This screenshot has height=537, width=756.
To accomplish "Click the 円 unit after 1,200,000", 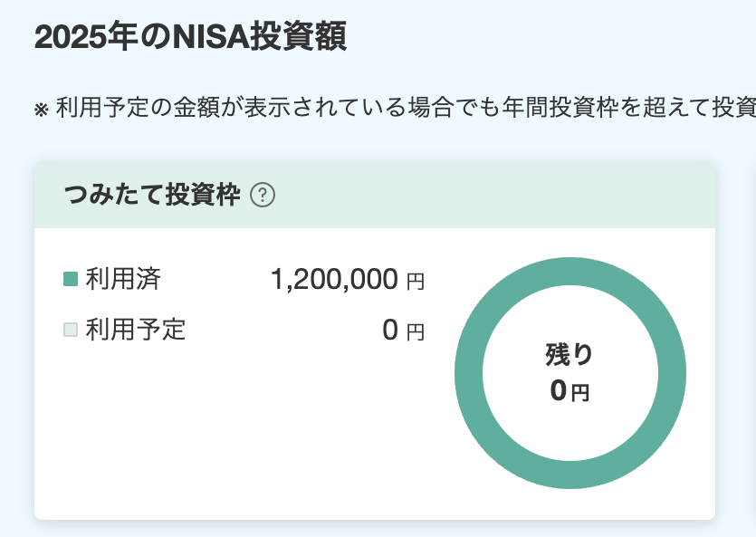I will coord(415,282).
